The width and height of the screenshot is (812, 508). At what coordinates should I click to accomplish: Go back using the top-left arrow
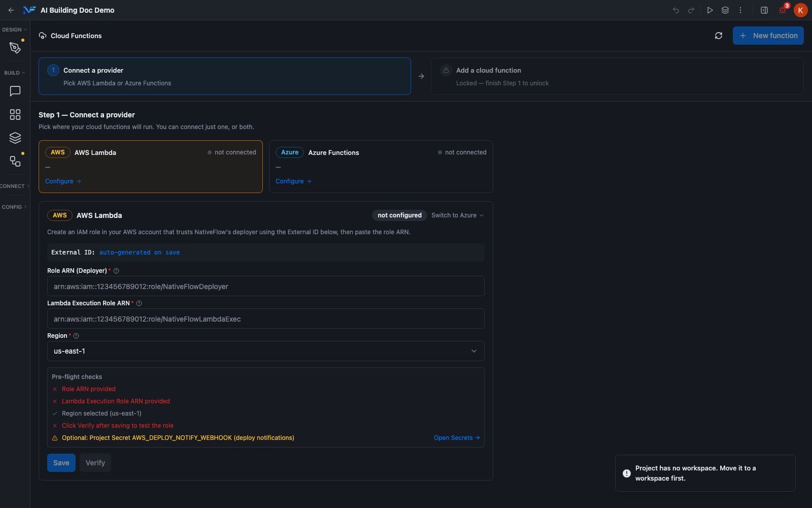tap(11, 10)
